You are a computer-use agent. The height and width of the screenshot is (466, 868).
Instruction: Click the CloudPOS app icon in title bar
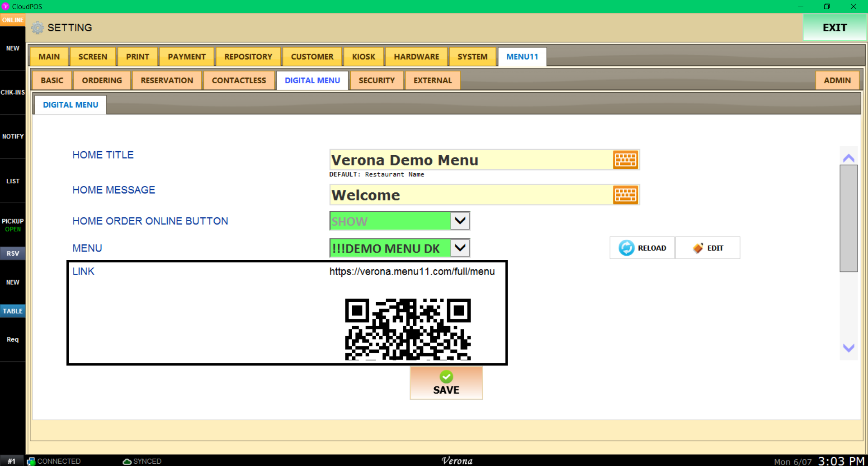point(5,6)
